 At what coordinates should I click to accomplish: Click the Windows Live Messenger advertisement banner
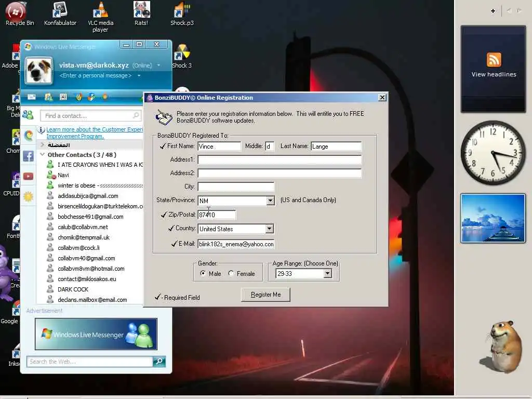(96, 334)
